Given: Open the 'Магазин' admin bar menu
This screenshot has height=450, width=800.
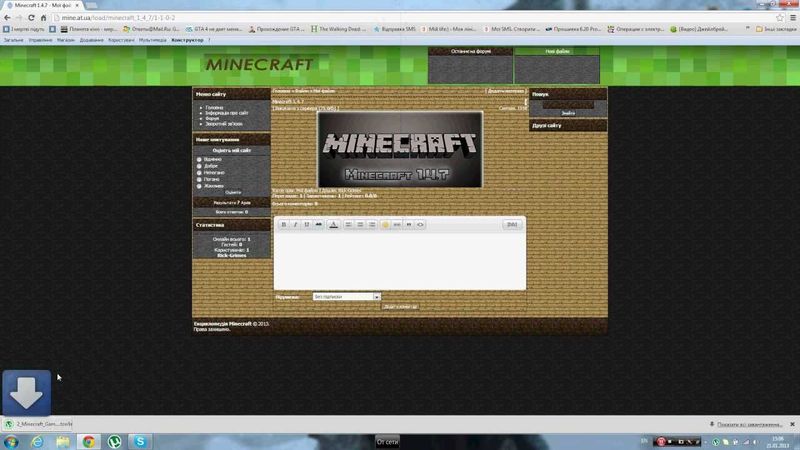Looking at the screenshot, I should pyautogui.click(x=66, y=40).
